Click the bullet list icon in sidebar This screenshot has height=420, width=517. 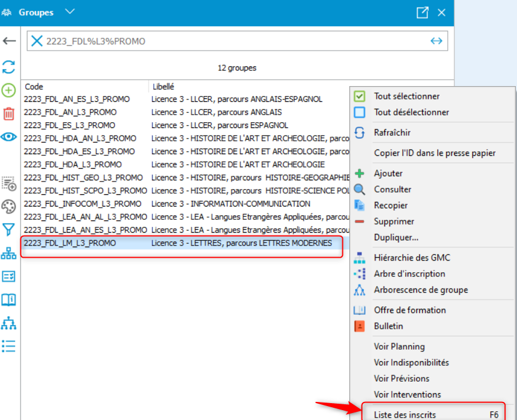(x=9, y=346)
